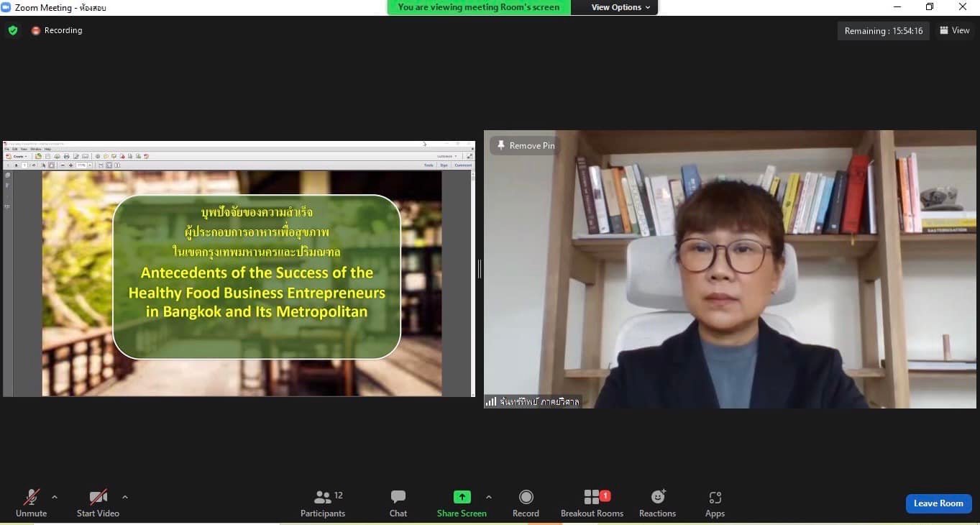Remove Pin from the pinned video
This screenshot has height=525, width=980.
(525, 145)
